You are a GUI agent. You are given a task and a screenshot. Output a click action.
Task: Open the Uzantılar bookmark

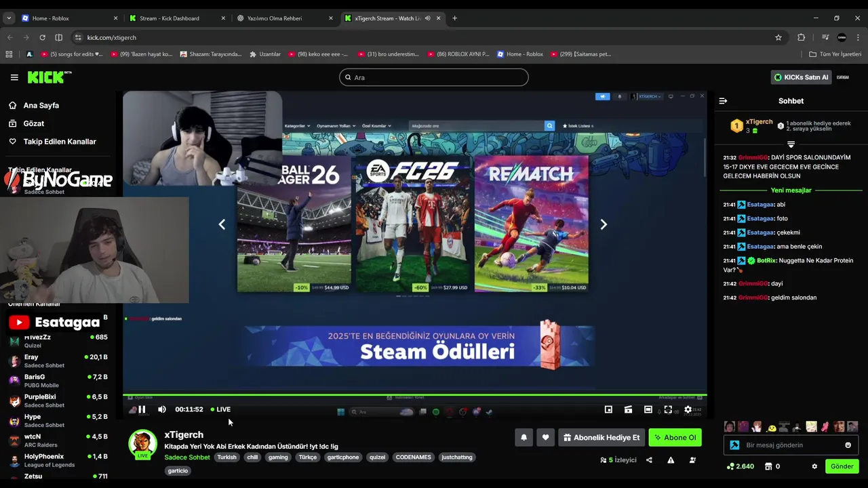264,54
